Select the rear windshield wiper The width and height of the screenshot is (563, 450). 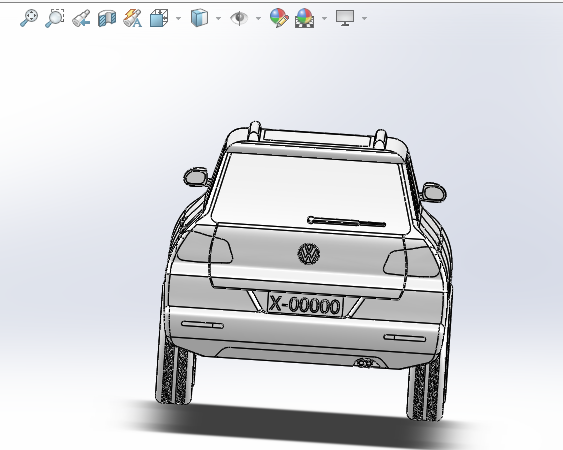(346, 222)
